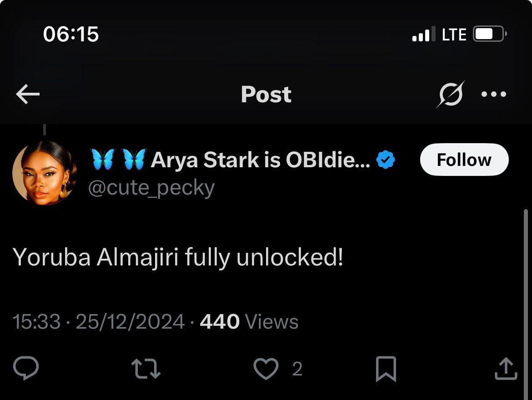Tap the Arya Stark display name

260,160
